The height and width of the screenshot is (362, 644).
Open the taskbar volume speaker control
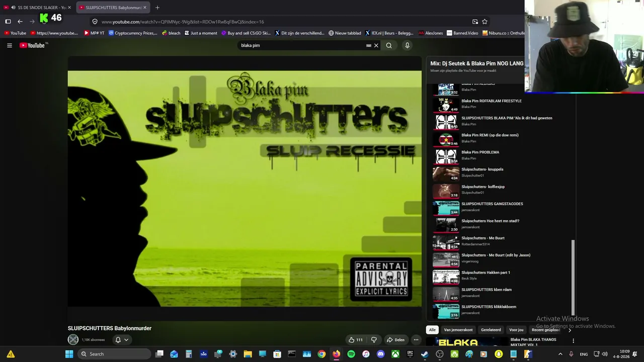(x=605, y=354)
